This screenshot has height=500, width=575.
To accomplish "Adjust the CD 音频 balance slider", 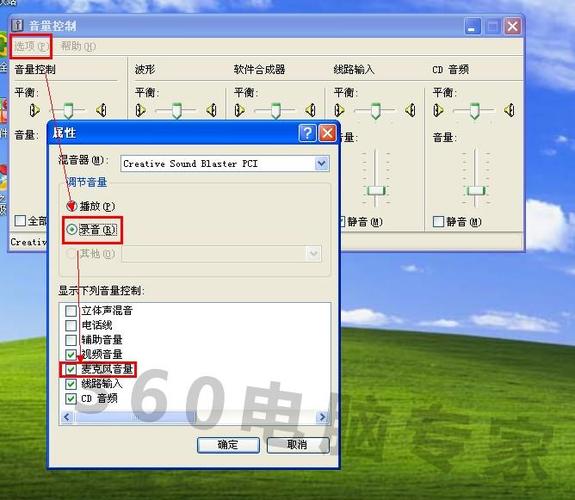I will pyautogui.click(x=475, y=110).
